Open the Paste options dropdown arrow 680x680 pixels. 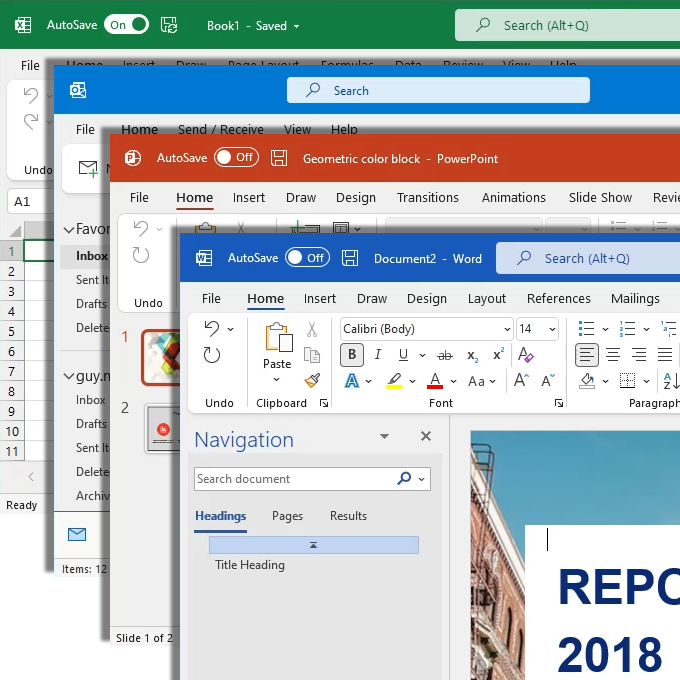[277, 381]
